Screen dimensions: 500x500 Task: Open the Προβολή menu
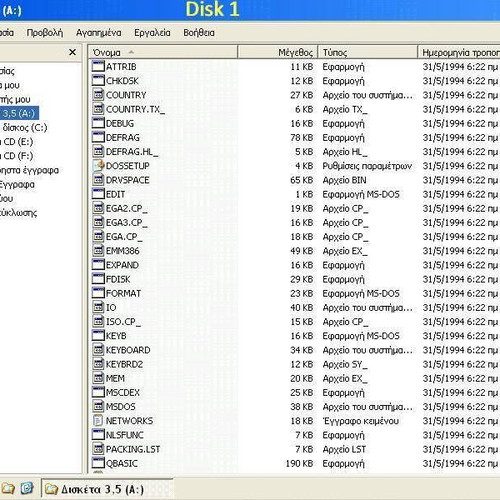pyautogui.click(x=45, y=33)
